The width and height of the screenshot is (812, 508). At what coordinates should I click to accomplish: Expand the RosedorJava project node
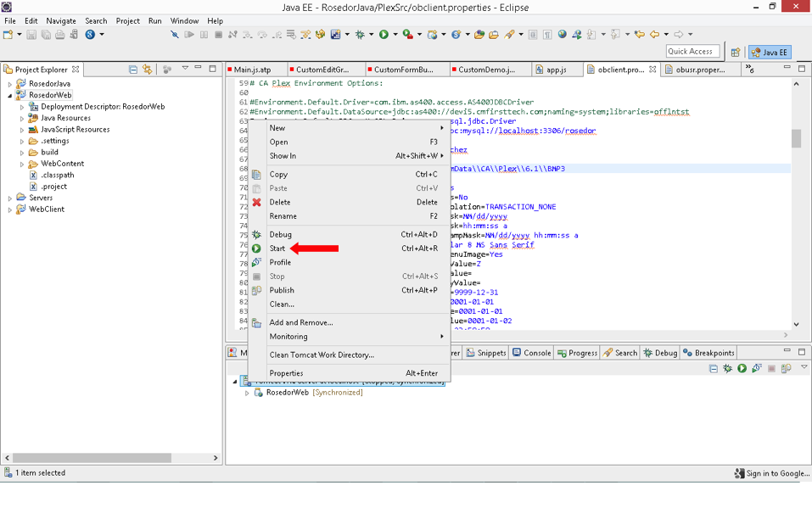(10, 84)
